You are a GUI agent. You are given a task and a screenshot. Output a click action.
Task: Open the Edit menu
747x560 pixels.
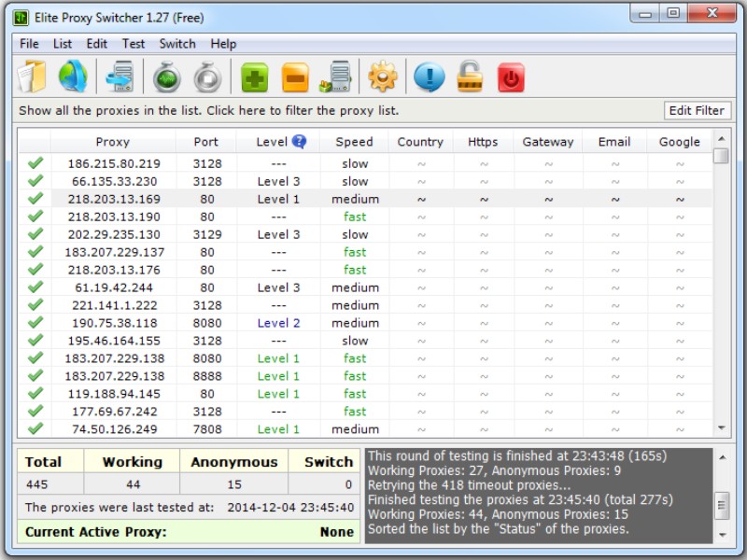[x=97, y=44]
